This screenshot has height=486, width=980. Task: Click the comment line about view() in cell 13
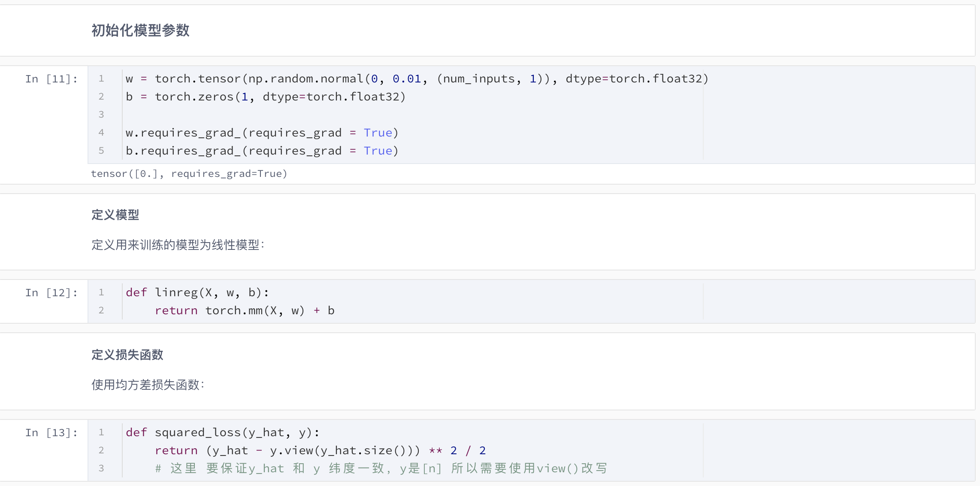coord(381,468)
